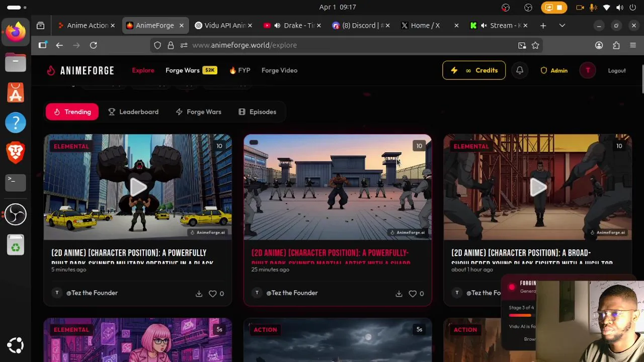Image resolution: width=644 pixels, height=362 pixels.
Task: Open a new browser tab
Action: [x=543, y=25]
